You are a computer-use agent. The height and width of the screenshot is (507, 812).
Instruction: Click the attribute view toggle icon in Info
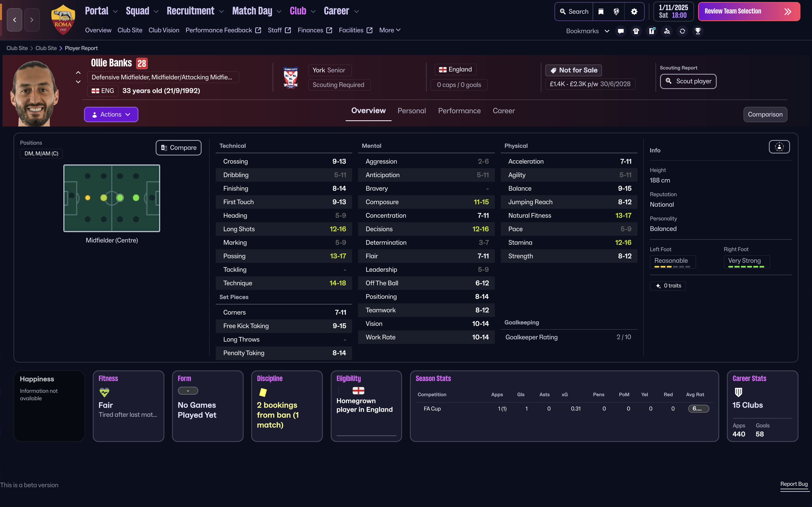pyautogui.click(x=779, y=147)
